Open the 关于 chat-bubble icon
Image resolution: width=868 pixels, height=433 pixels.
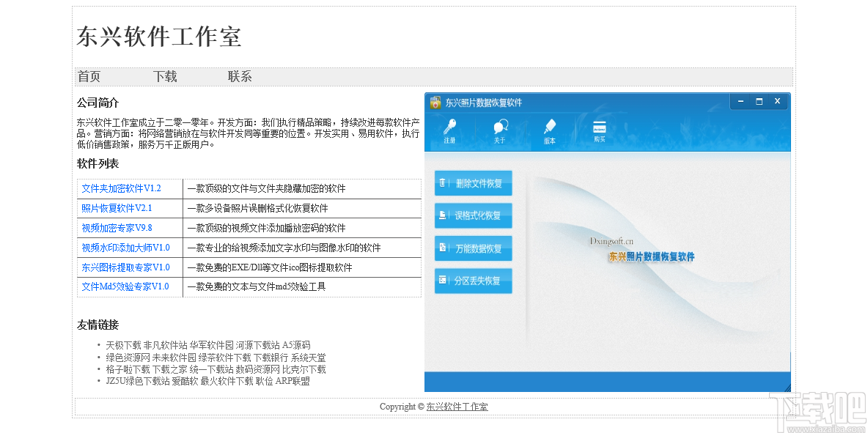pyautogui.click(x=499, y=126)
